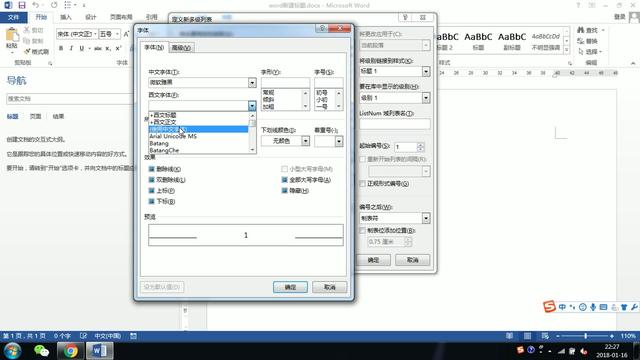Viewport: 640px width, 360px height.
Task: Click the start at number spinner
Action: pos(420,147)
